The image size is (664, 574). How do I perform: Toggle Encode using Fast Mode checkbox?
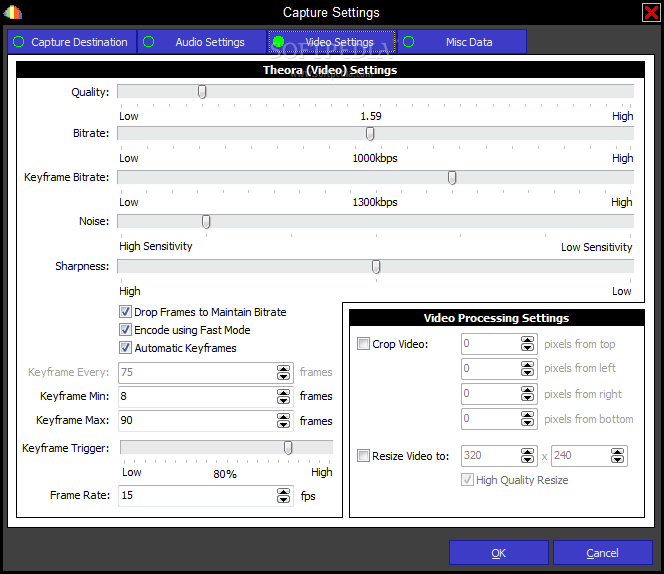(125, 330)
